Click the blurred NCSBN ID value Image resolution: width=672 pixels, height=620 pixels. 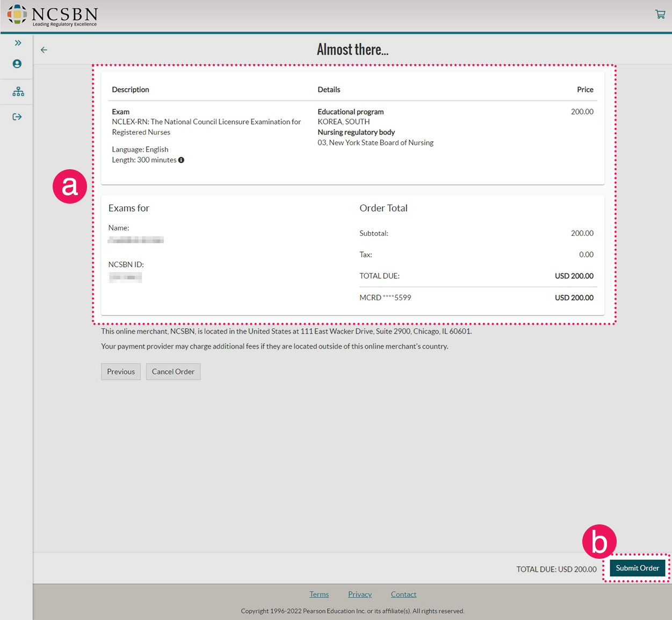click(125, 277)
